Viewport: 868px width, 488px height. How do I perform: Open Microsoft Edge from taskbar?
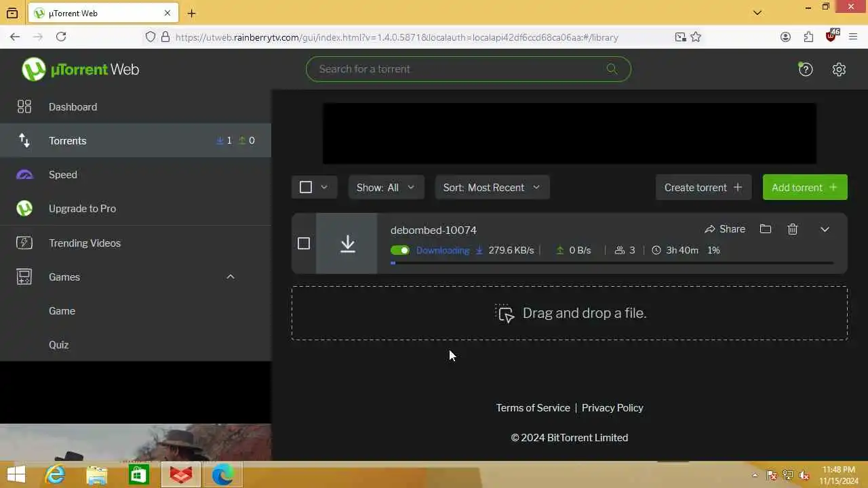tap(222, 475)
